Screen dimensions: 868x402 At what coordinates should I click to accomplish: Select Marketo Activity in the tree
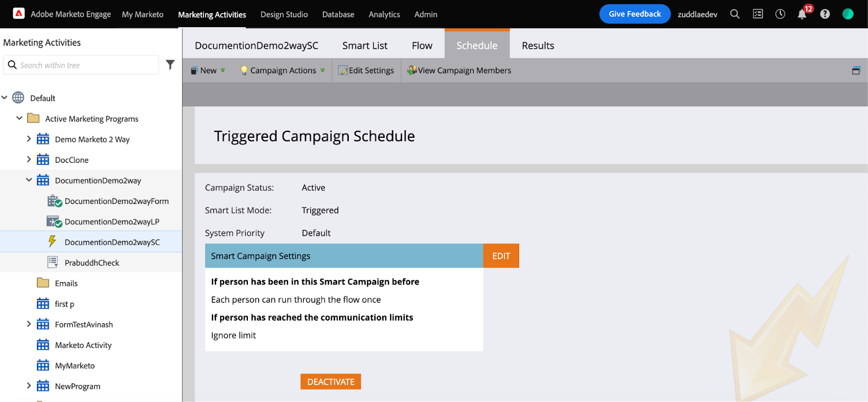pos(83,345)
